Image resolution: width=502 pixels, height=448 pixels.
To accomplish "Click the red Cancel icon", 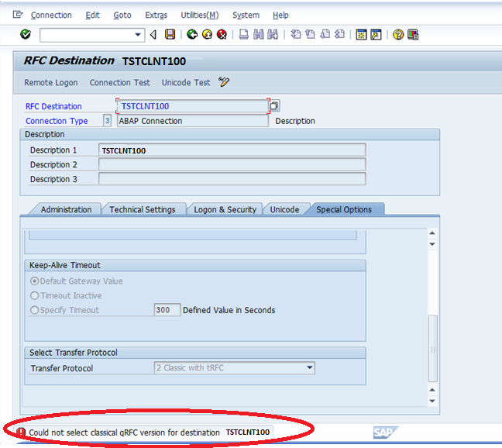I will [x=222, y=34].
